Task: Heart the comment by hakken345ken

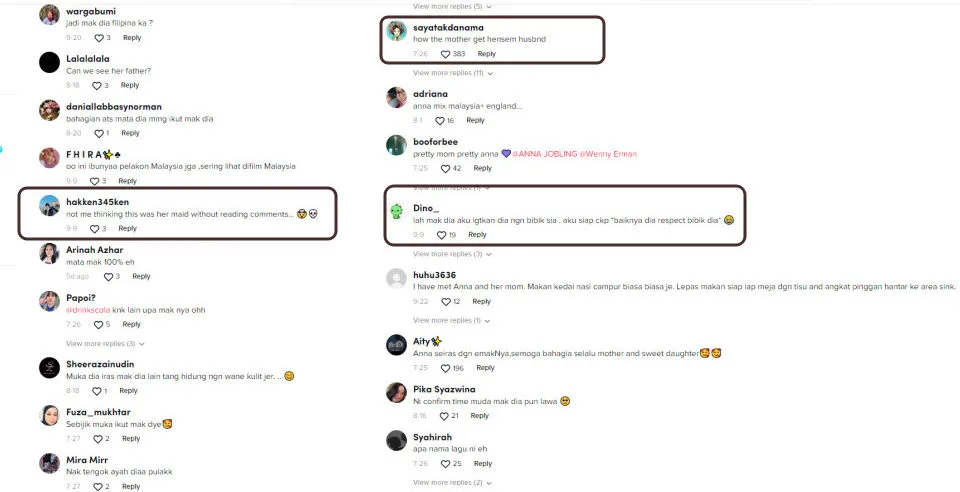Action: [x=98, y=229]
